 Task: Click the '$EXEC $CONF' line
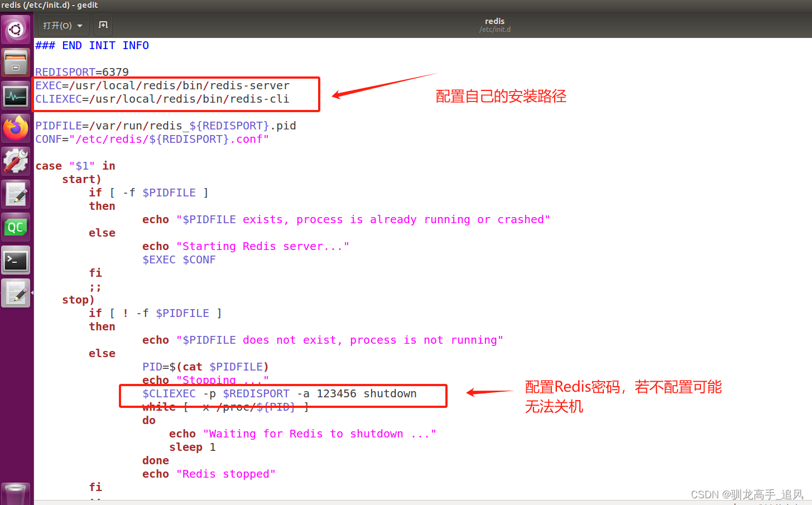pyautogui.click(x=179, y=259)
